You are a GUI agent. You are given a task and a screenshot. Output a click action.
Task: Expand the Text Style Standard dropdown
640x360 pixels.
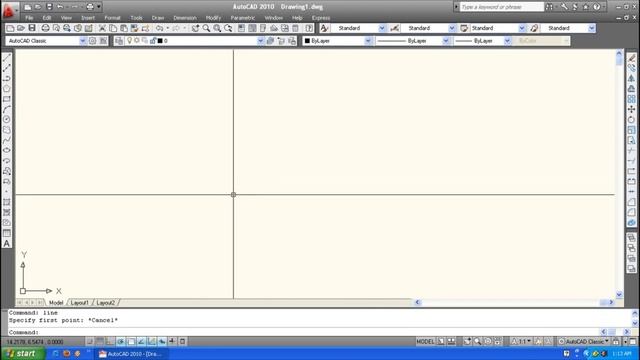coord(382,28)
